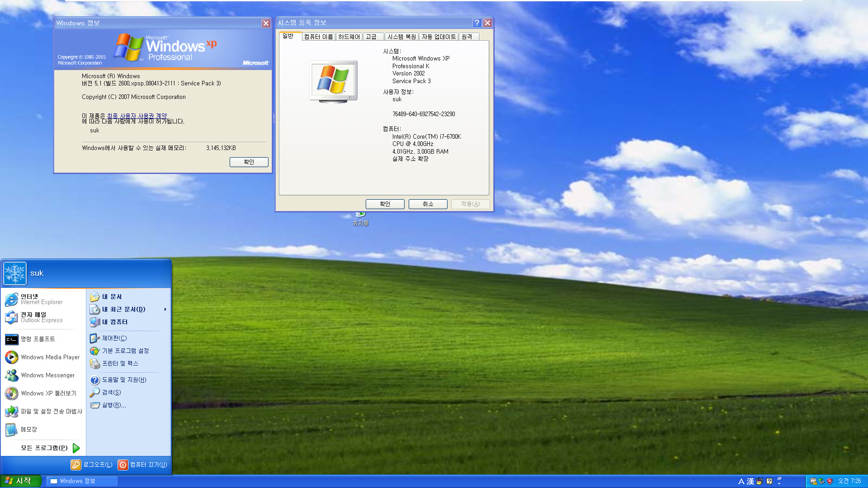Click Turn Off Computer (컴퓨터 끄기)
Viewport: 868px width, 488px height.
pyautogui.click(x=142, y=465)
